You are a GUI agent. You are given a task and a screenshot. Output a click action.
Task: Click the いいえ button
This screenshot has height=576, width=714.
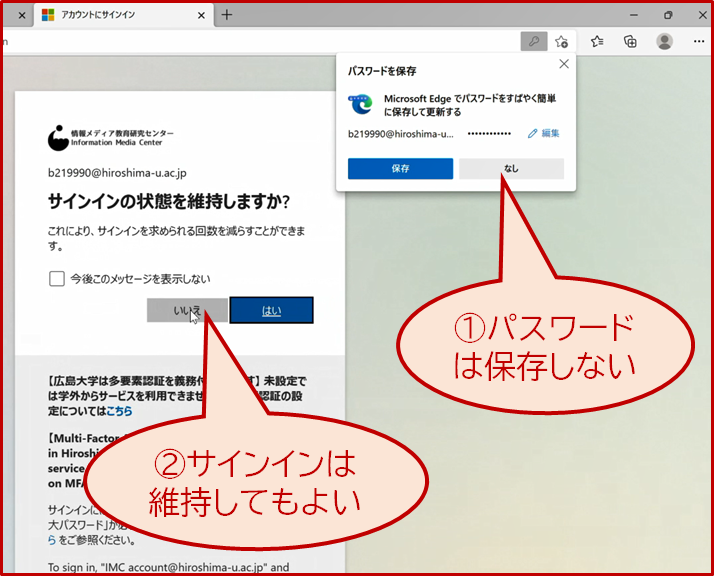[187, 311]
